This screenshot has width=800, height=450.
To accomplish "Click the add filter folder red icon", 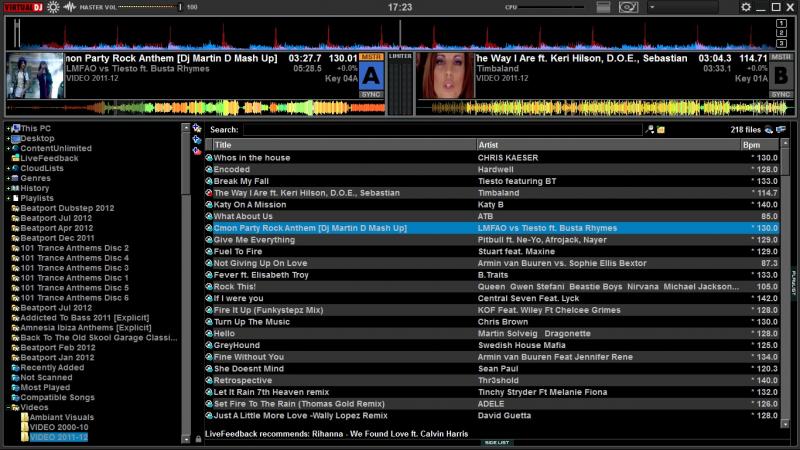I will pyautogui.click(x=197, y=151).
